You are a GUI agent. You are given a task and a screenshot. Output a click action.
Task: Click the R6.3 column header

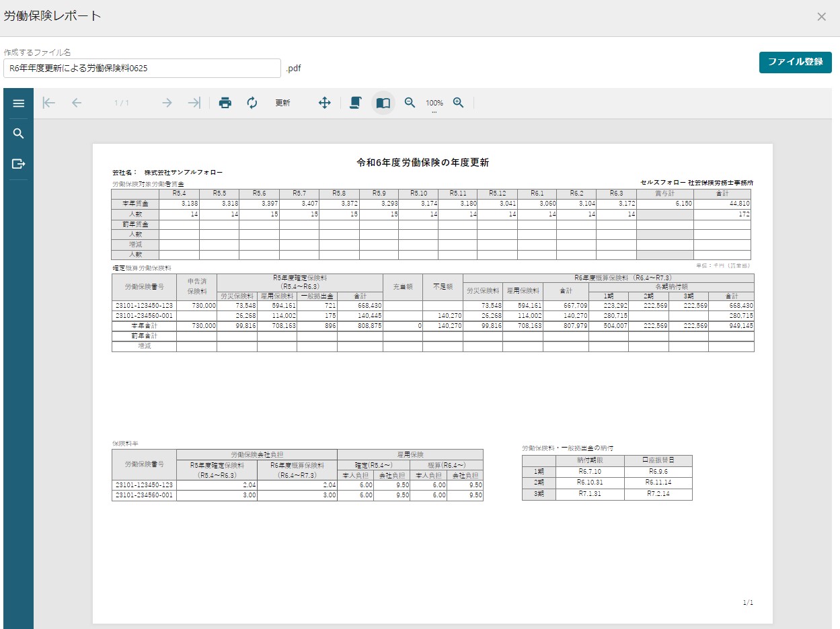click(617, 194)
